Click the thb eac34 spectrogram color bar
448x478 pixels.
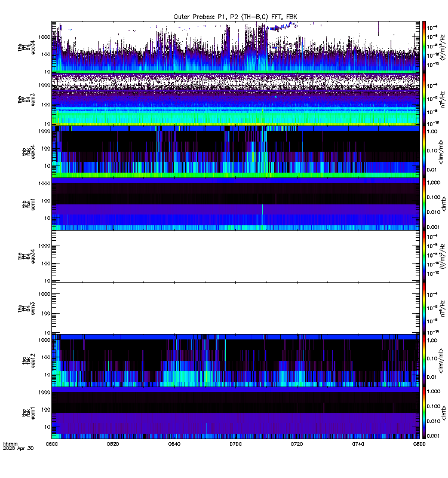pos(424,47)
